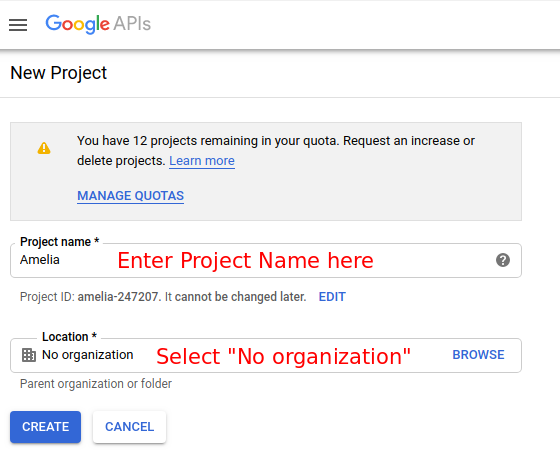The width and height of the screenshot is (560, 462).
Task: Click the yellow warning triangle icon
Action: click(x=44, y=148)
